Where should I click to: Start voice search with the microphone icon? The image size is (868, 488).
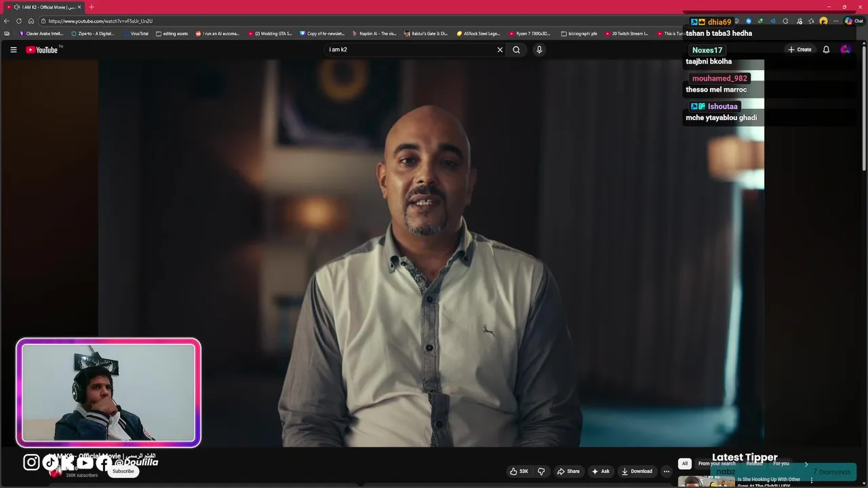tap(539, 49)
